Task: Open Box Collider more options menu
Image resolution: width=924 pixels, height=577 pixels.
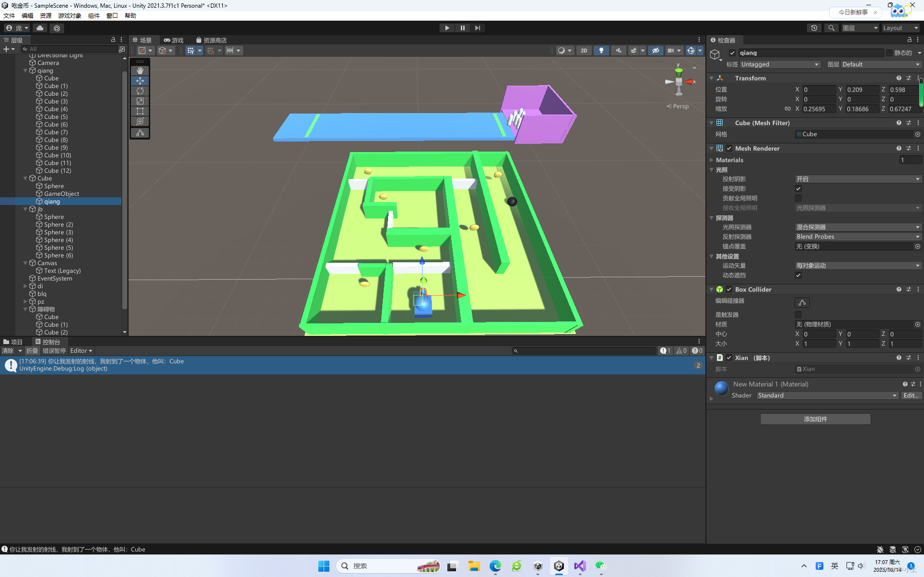Action: pos(918,289)
